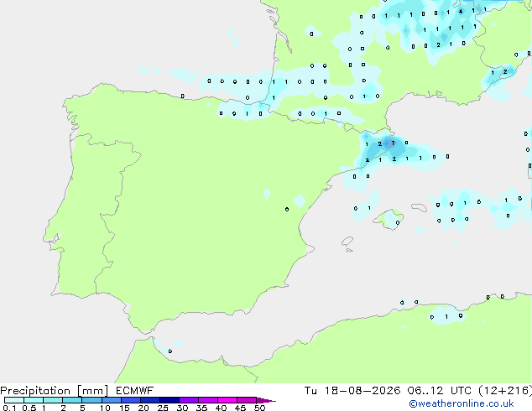
Task: Click the "Precipitation [mm]" title text
Action: [x=55, y=391]
